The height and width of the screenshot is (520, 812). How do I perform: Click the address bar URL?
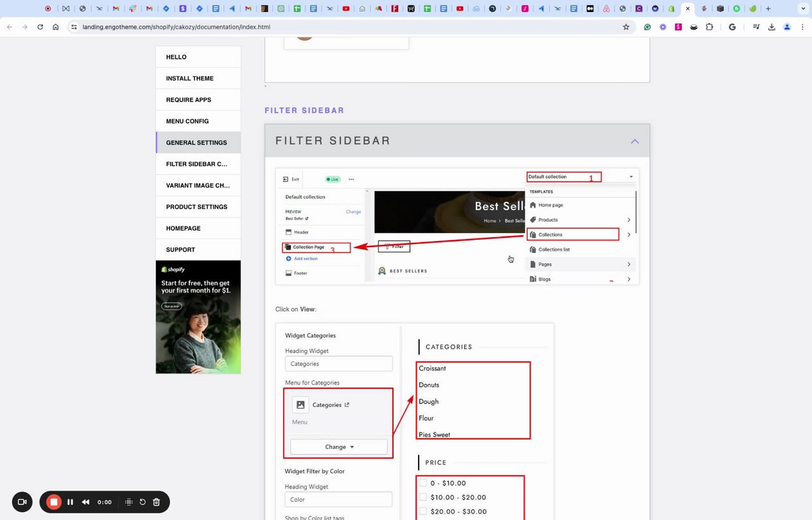coord(176,27)
